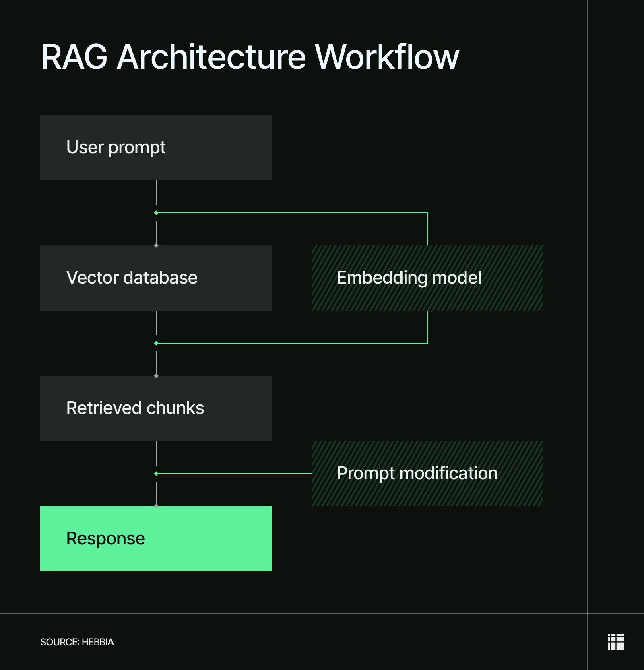
Task: Click the Embedding model hatched box
Action: (x=427, y=278)
